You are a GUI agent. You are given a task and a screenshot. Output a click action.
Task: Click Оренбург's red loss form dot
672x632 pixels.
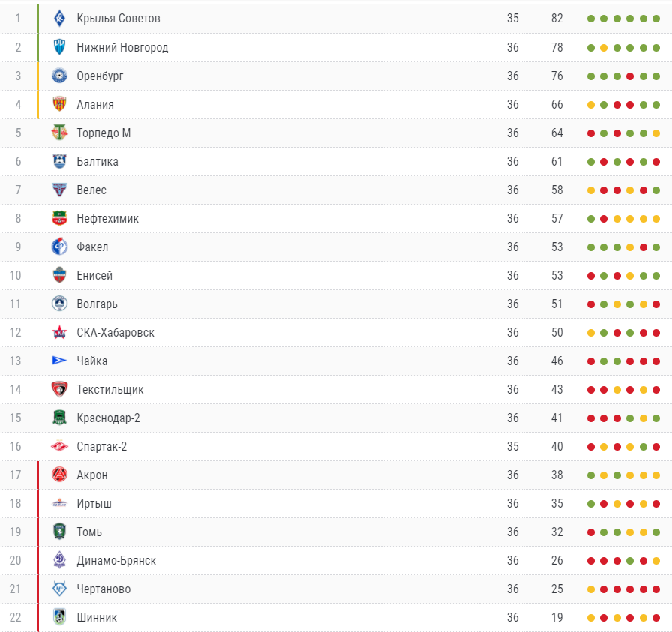(x=629, y=76)
